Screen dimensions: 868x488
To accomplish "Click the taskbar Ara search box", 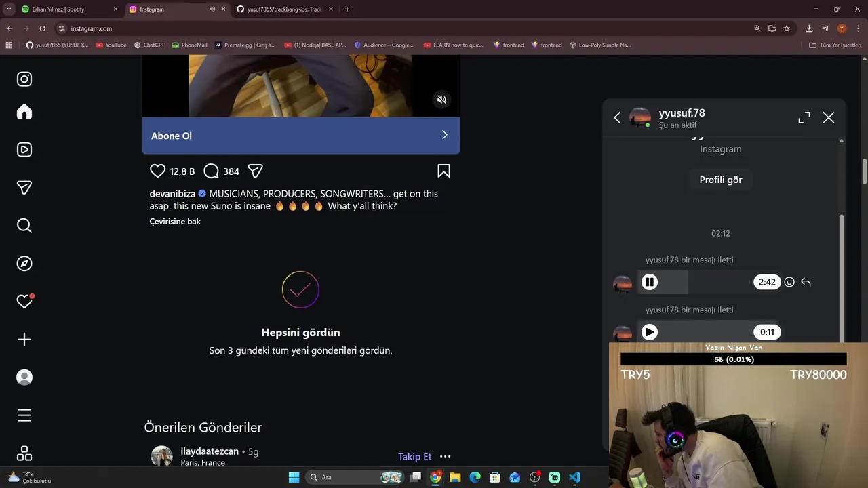I will coord(354,477).
